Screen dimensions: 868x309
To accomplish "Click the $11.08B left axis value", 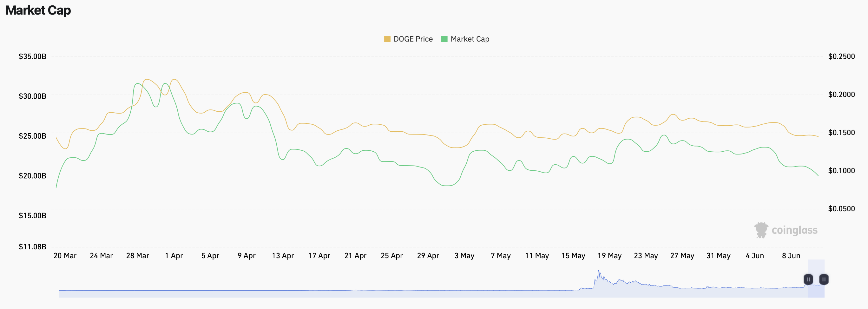I will pos(32,246).
